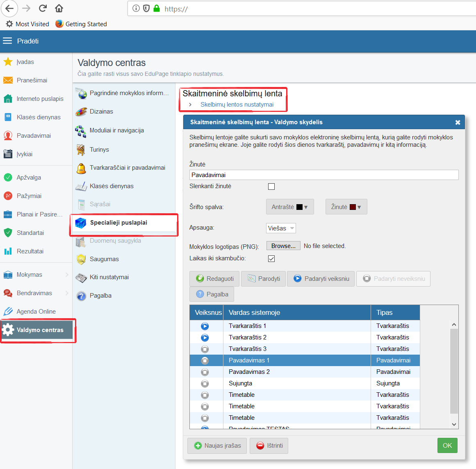The height and width of the screenshot is (469, 476).
Task: Open the Antraštė font color dropdown
Action: 290,207
